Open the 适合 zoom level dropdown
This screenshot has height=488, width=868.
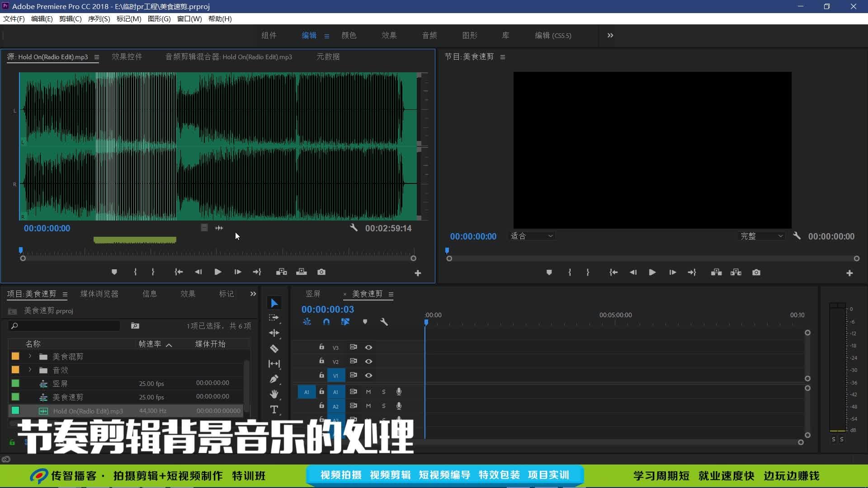click(532, 236)
